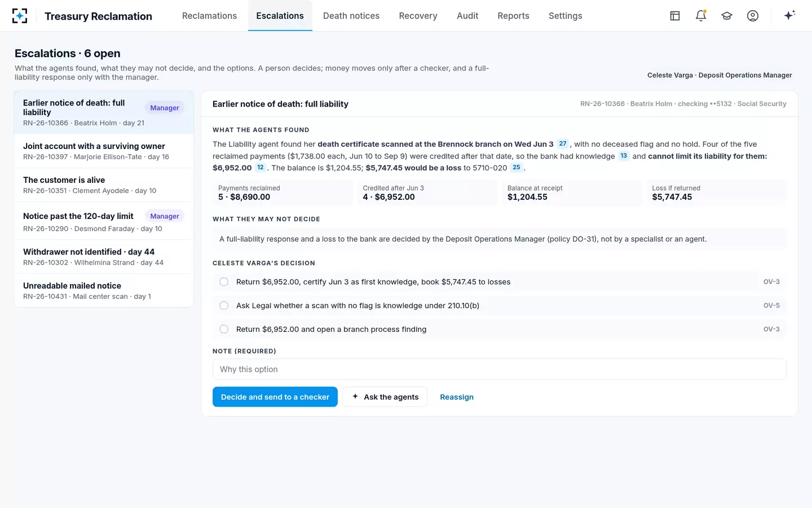Viewport: 812px width, 508px height.
Task: Open the Reports tab
Action: tap(513, 16)
